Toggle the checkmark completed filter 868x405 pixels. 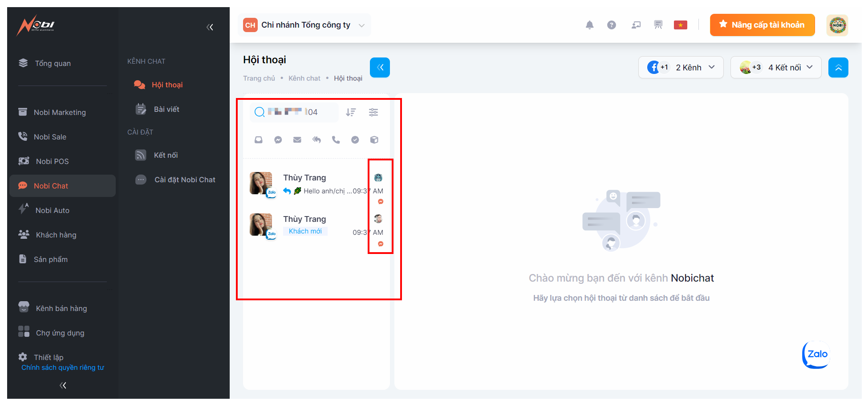(355, 140)
